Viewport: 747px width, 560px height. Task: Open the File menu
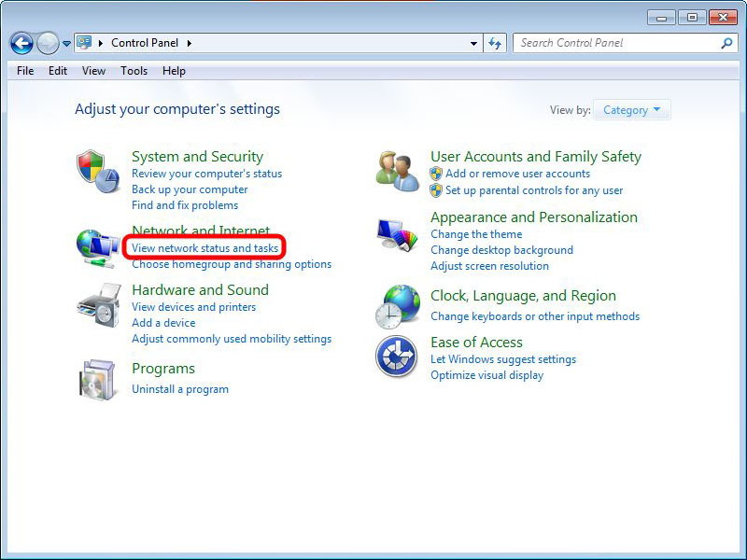[25, 71]
